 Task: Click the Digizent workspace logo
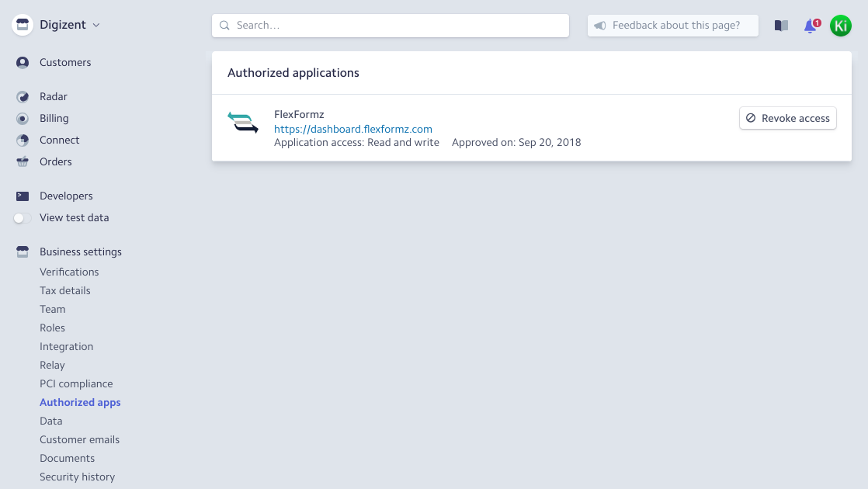[x=21, y=24]
